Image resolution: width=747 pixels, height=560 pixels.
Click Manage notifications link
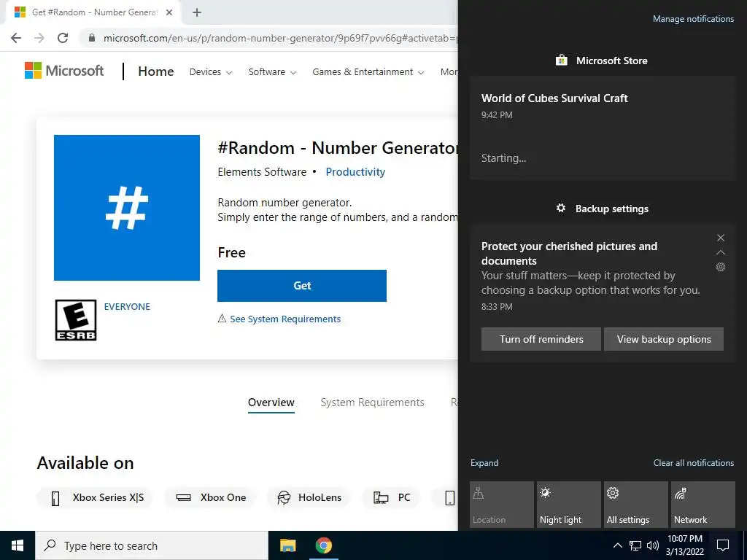pyautogui.click(x=693, y=19)
